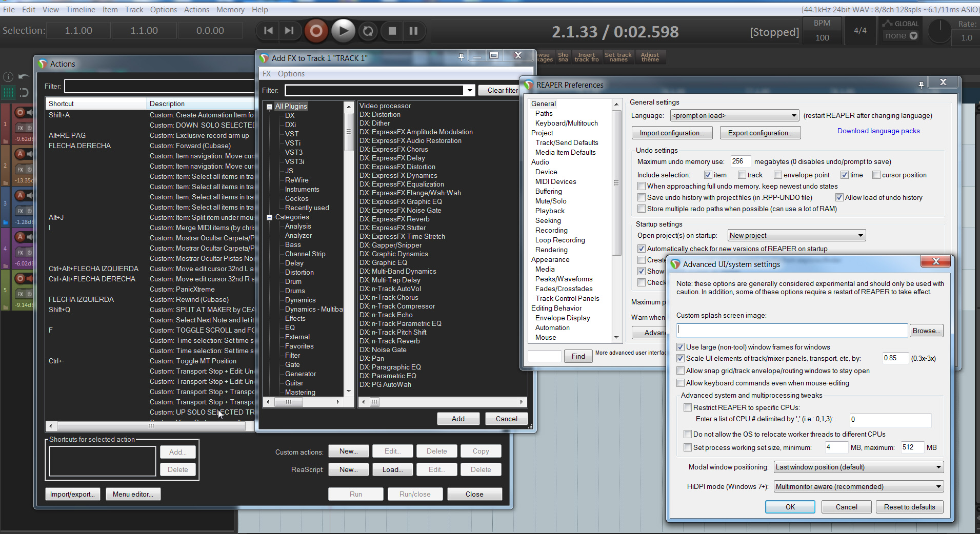Screen dimensions: 980x534
Task: Toggle the A record arm button on track 2
Action: tap(20, 154)
